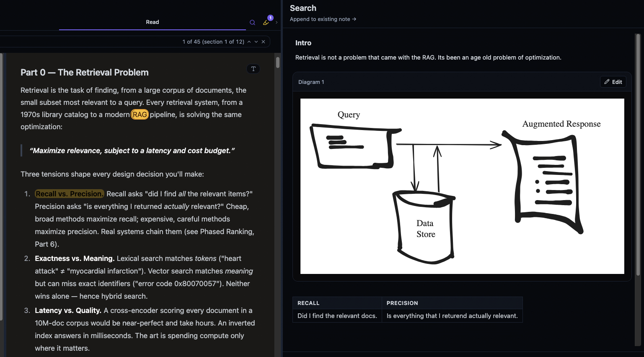Image resolution: width=644 pixels, height=357 pixels.
Task: Click 'Latency vs. Quality.' bold text
Action: pyautogui.click(x=68, y=310)
